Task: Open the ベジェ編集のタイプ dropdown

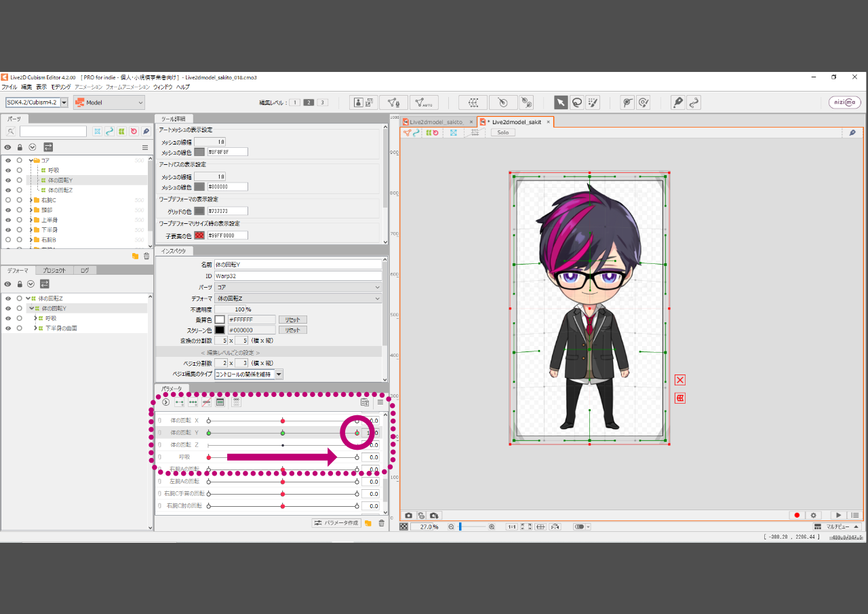Action: pyautogui.click(x=248, y=374)
